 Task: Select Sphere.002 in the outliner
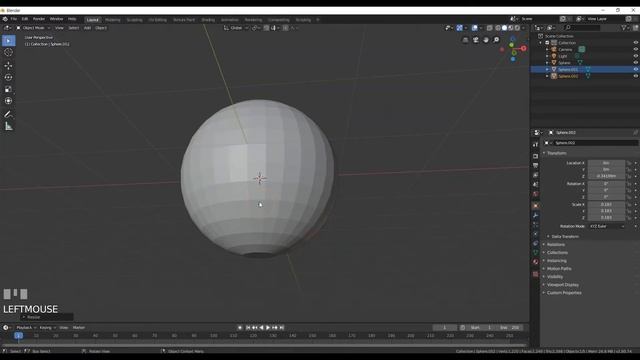tap(568, 76)
